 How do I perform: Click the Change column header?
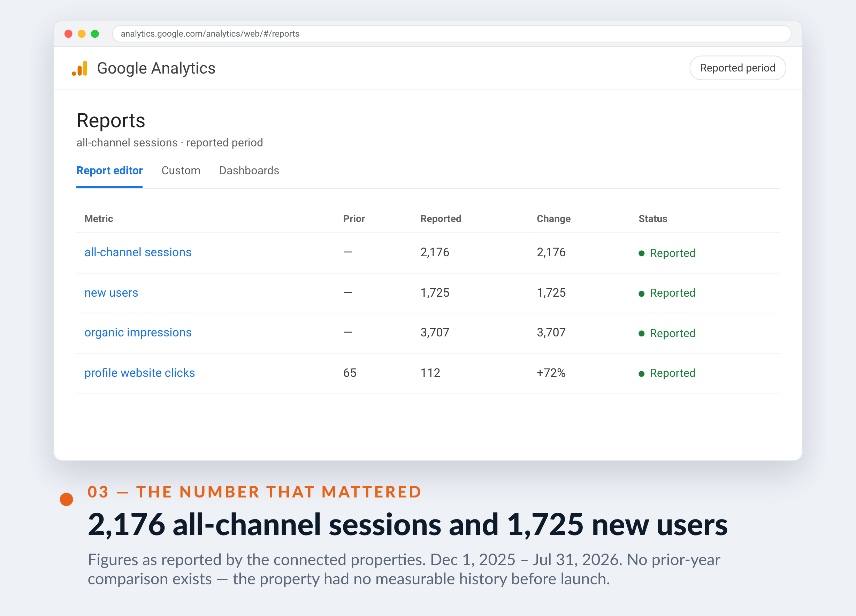click(x=553, y=219)
